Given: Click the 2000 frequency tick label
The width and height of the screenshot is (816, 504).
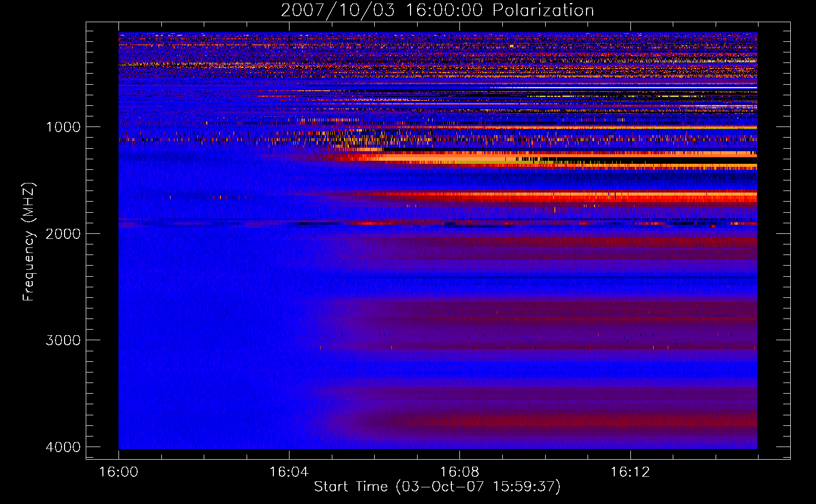Looking at the screenshot, I should [x=63, y=234].
